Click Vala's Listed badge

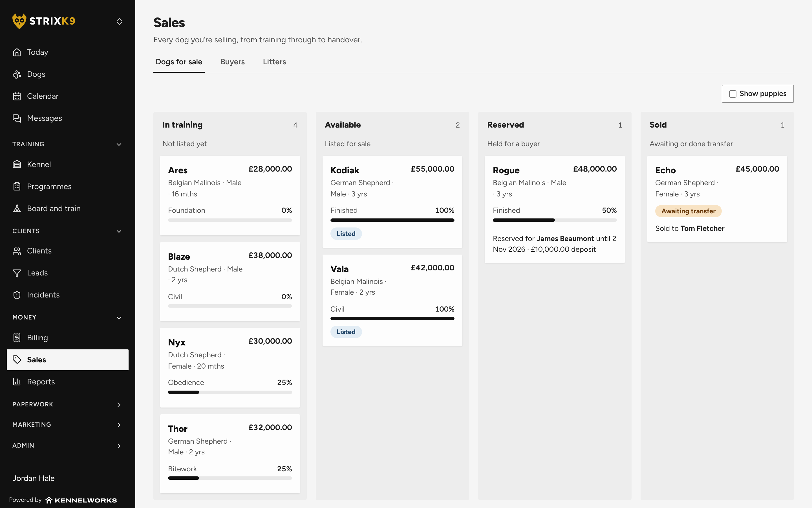click(346, 332)
